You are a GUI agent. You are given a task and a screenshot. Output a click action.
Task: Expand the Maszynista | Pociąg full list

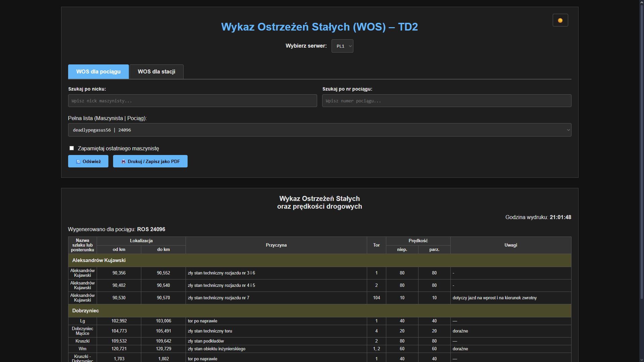click(319, 130)
